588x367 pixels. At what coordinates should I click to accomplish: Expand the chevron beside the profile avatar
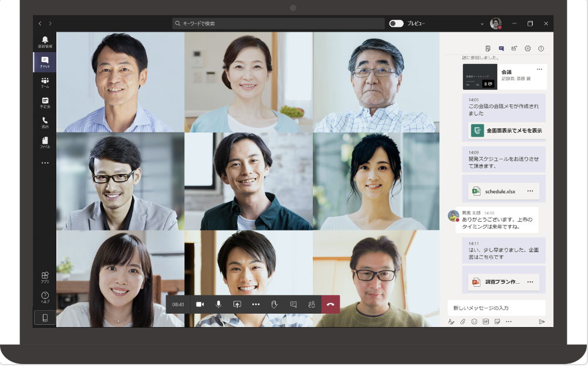point(482,24)
